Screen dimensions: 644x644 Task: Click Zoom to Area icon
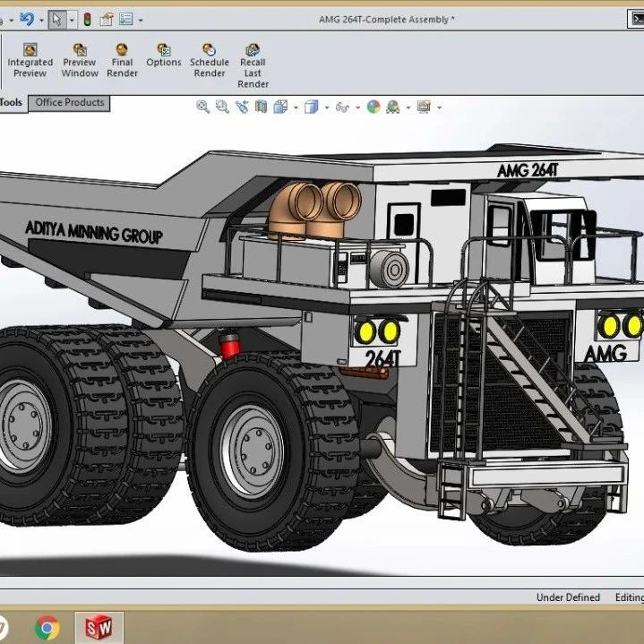coord(222,107)
